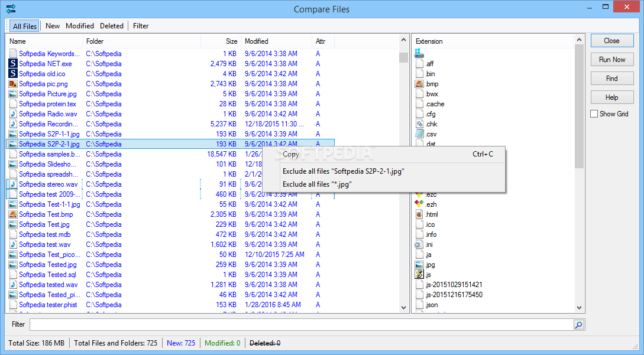Click the Help button
This screenshot has width=644, height=355.
click(x=612, y=97)
